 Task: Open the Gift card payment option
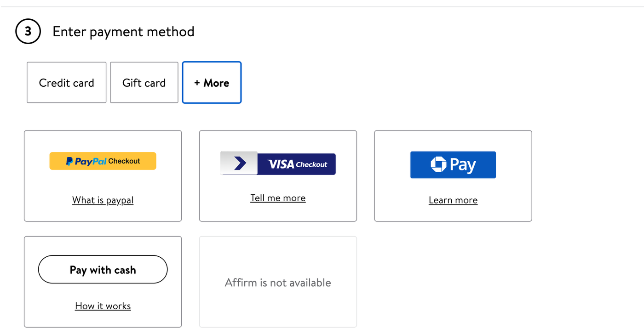(144, 82)
